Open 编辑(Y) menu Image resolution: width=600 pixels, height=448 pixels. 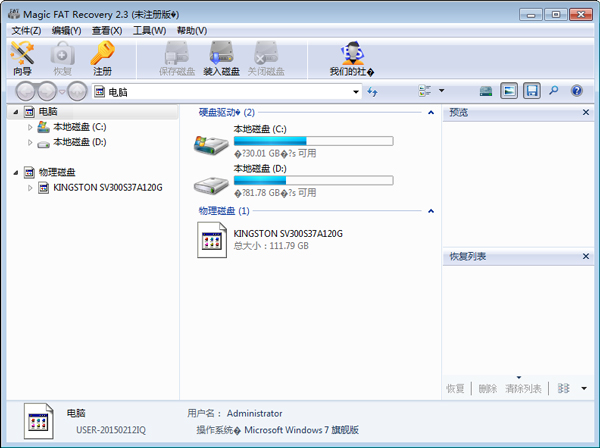click(x=67, y=31)
